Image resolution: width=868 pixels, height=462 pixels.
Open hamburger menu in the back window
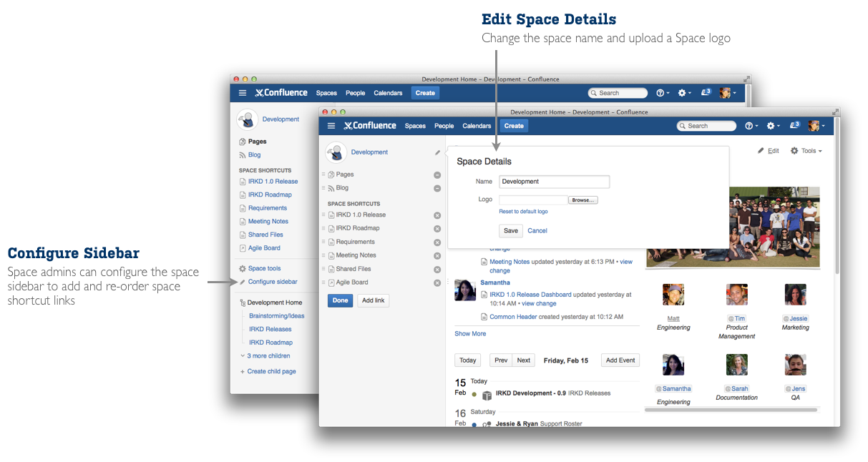click(243, 93)
